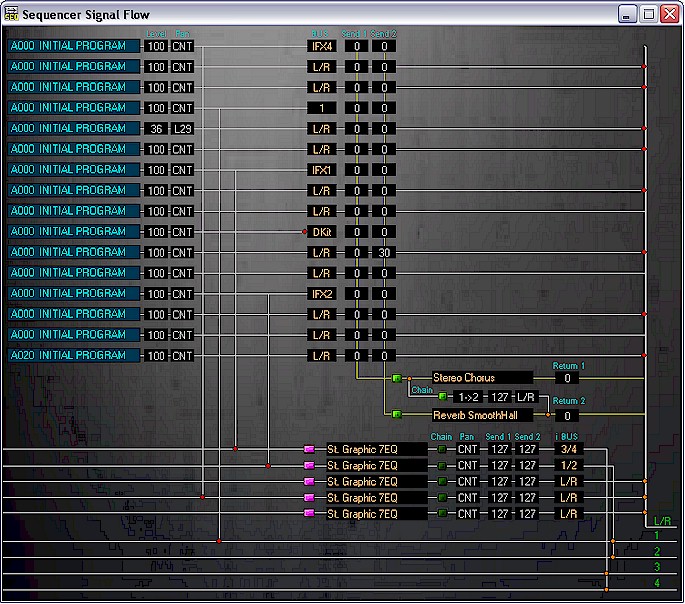Select the Level value on the IFX4 bus track
685x604 pixels.
(156, 46)
